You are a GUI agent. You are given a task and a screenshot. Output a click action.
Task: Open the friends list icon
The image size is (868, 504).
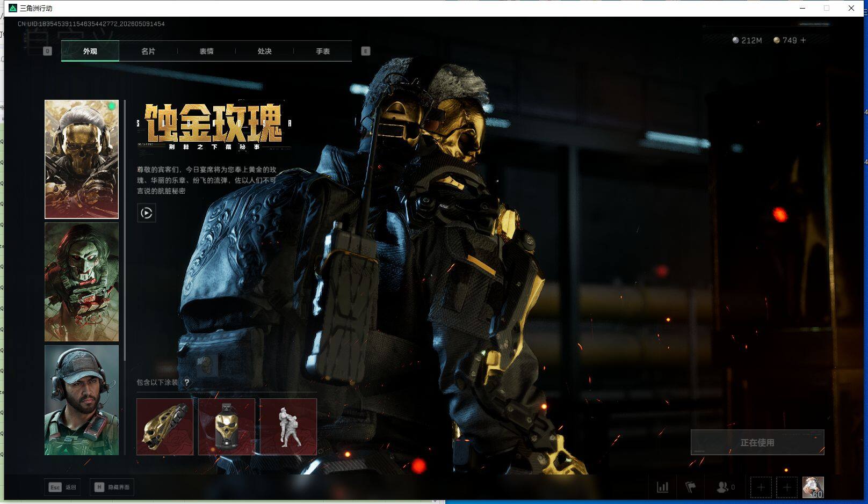[x=723, y=487]
